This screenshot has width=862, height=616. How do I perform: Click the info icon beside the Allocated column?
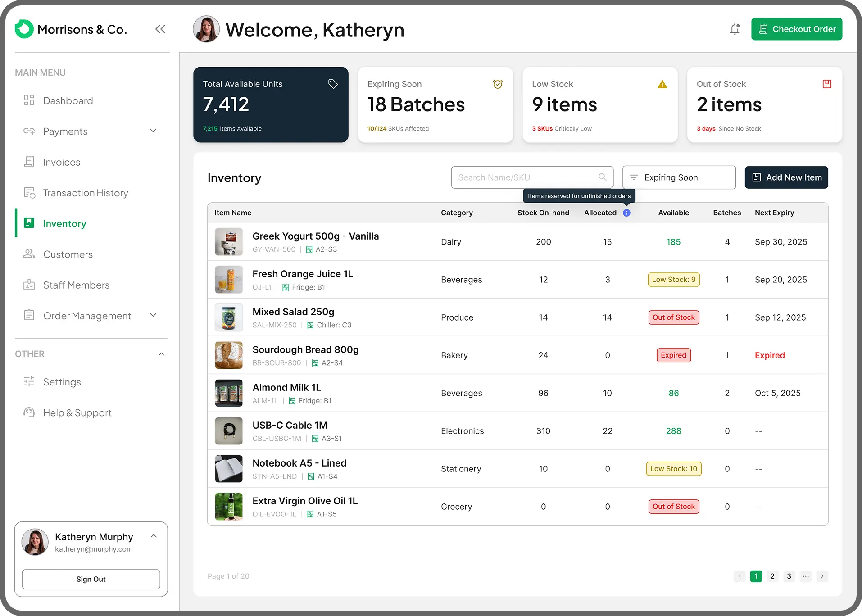(626, 213)
